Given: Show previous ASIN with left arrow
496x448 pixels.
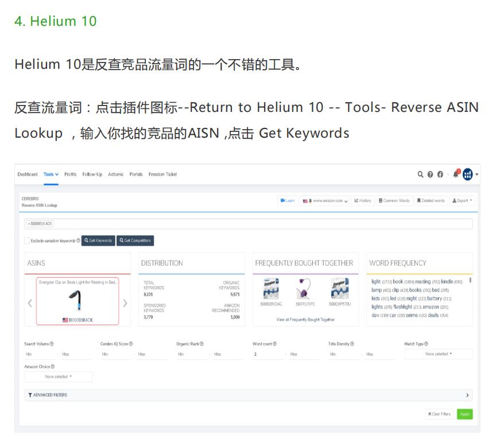Looking at the screenshot, I should (30, 303).
